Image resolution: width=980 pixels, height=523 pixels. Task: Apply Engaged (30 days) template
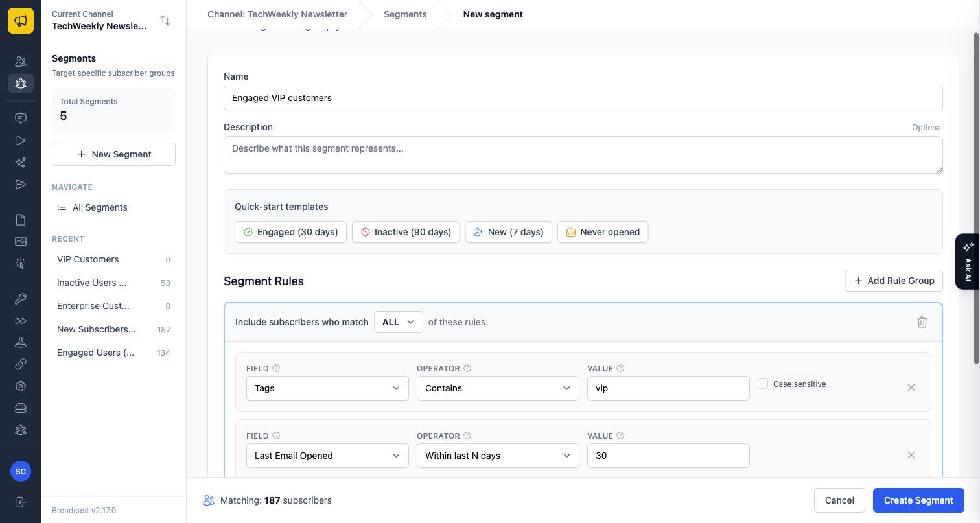click(290, 232)
